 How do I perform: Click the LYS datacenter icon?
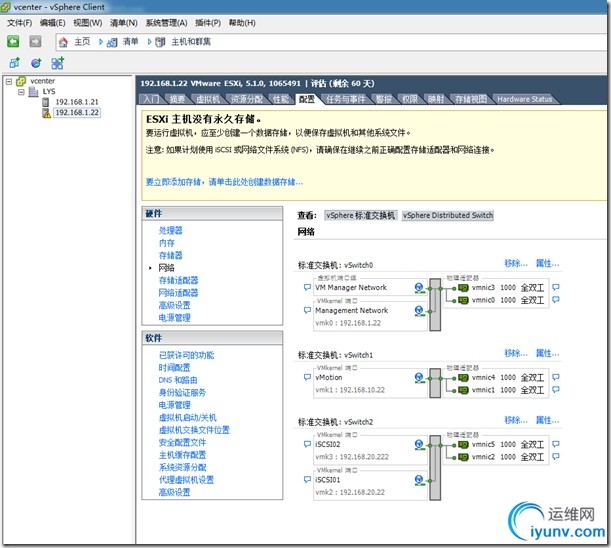pyautogui.click(x=34, y=92)
